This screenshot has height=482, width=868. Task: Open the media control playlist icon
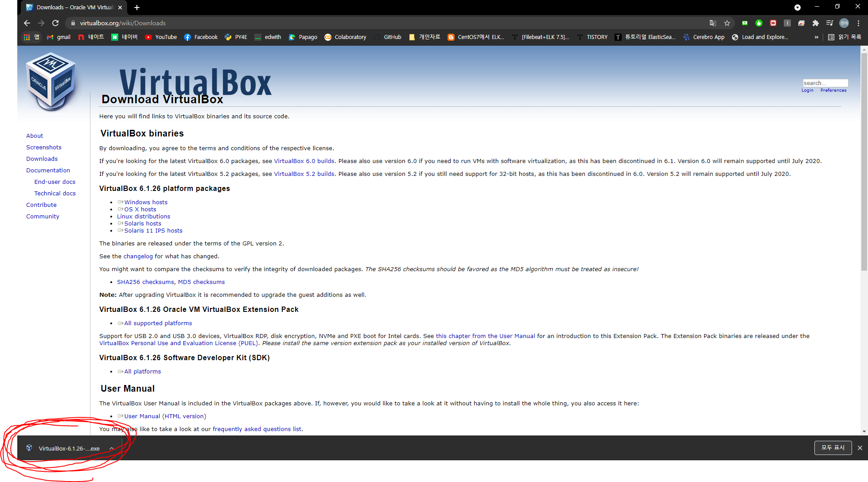click(829, 23)
